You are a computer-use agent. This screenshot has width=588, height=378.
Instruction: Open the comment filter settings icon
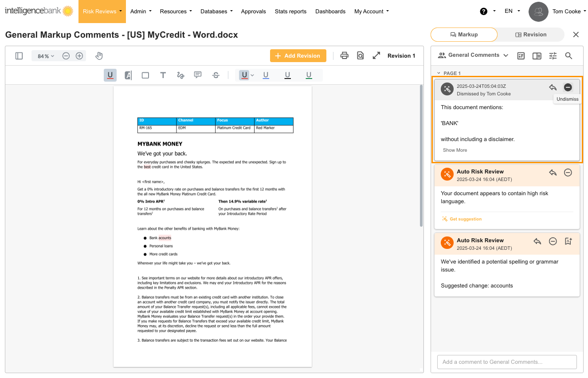pyautogui.click(x=553, y=55)
